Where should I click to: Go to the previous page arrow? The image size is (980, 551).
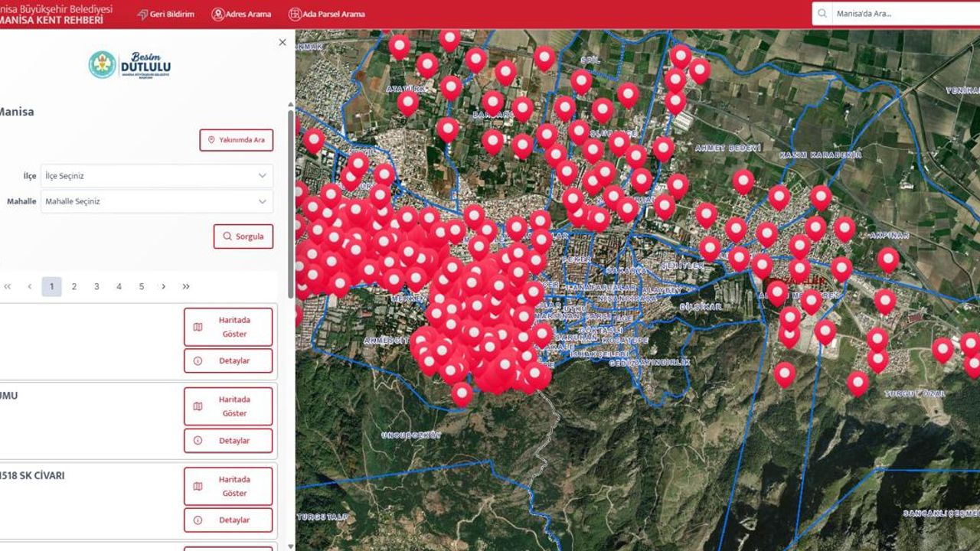pyautogui.click(x=30, y=287)
